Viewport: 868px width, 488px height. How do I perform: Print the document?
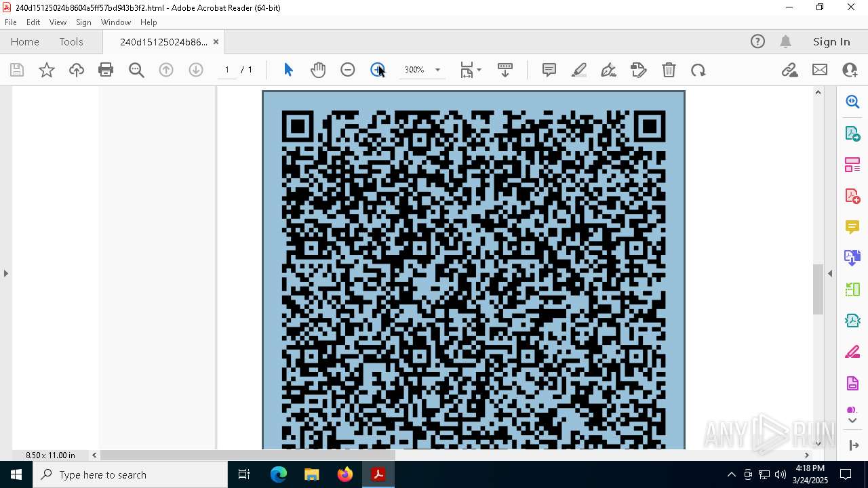pyautogui.click(x=106, y=70)
